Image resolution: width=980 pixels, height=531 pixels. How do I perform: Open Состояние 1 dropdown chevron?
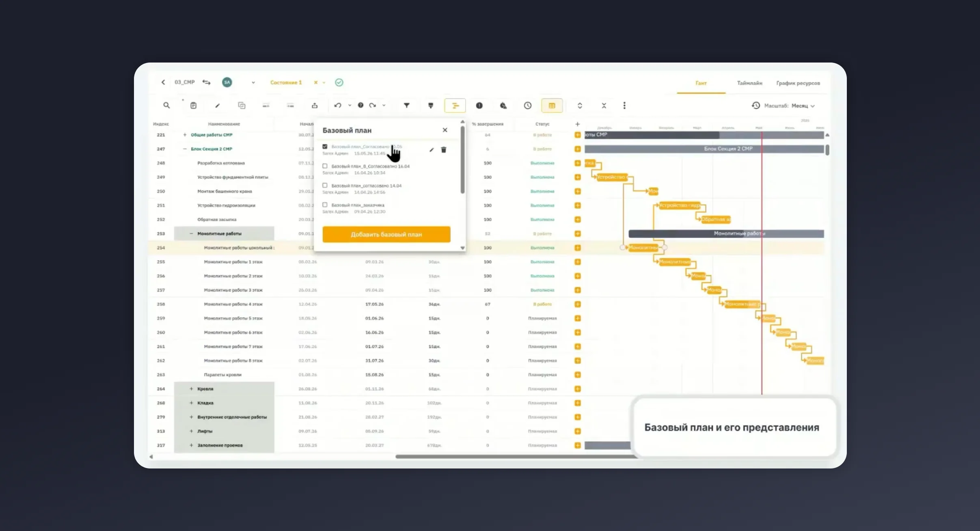(x=324, y=83)
